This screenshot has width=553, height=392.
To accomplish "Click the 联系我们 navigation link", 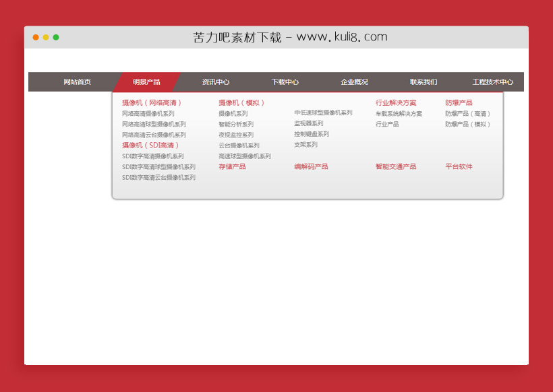I will coord(423,81).
